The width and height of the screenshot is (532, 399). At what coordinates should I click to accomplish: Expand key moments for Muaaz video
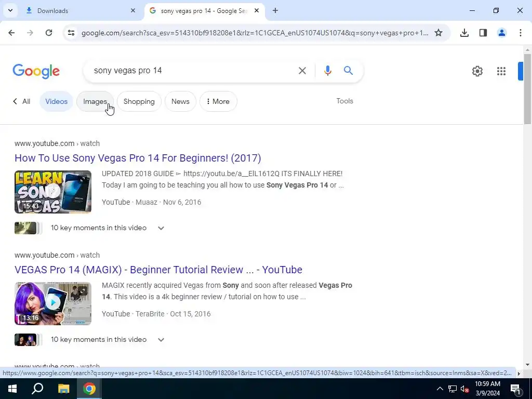point(161,228)
